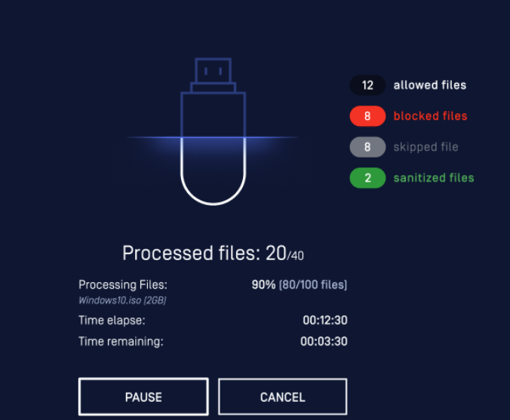The width and height of the screenshot is (510, 420).
Task: Select the sanitized files label
Action: 434,178
